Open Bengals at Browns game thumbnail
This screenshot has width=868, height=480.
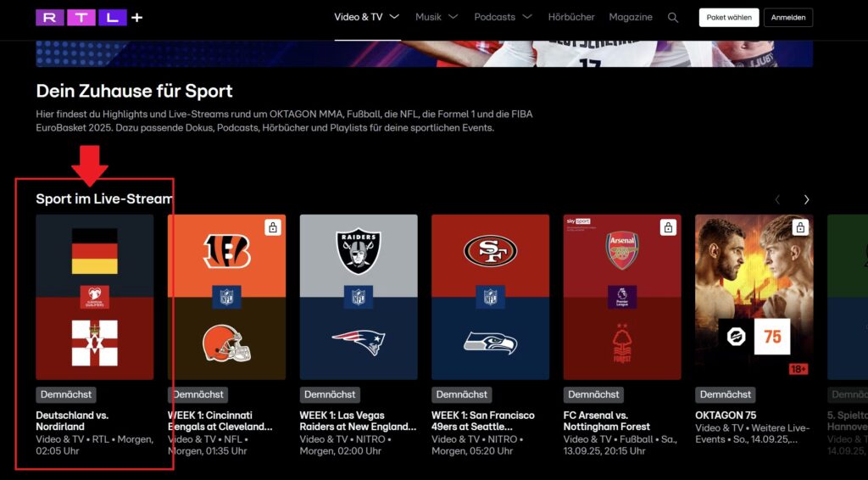226,297
